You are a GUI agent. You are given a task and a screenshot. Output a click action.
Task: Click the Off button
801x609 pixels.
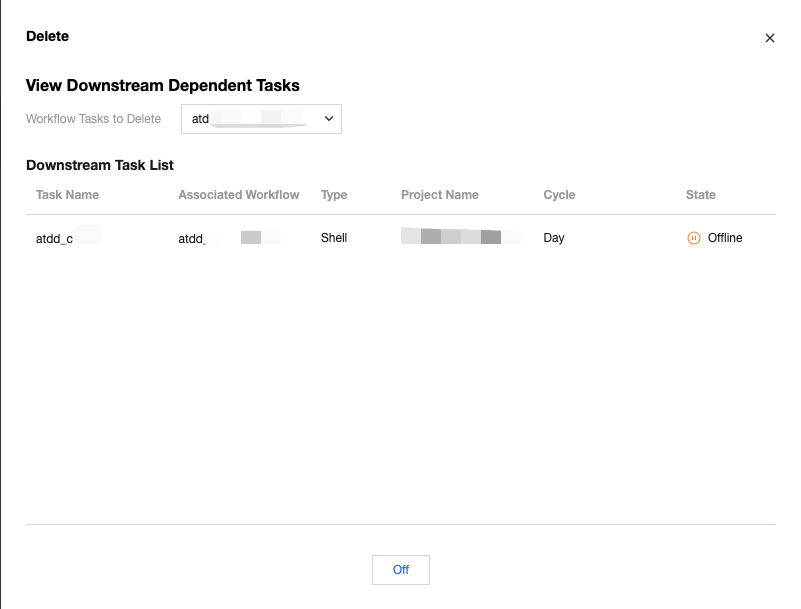400,570
